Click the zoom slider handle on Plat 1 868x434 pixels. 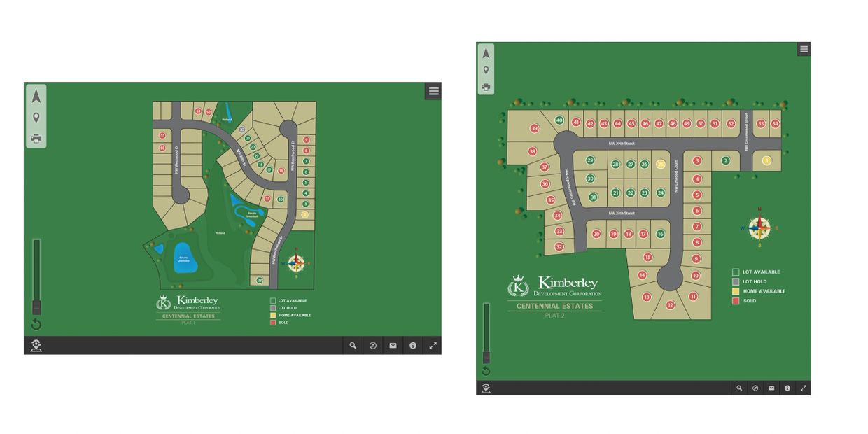[x=36, y=307]
